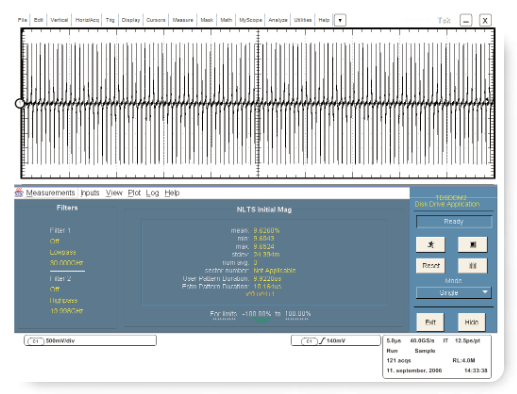This screenshot has width=517, height=394.
Task: Click the 140mV trigger level readout
Action: pyautogui.click(x=336, y=341)
